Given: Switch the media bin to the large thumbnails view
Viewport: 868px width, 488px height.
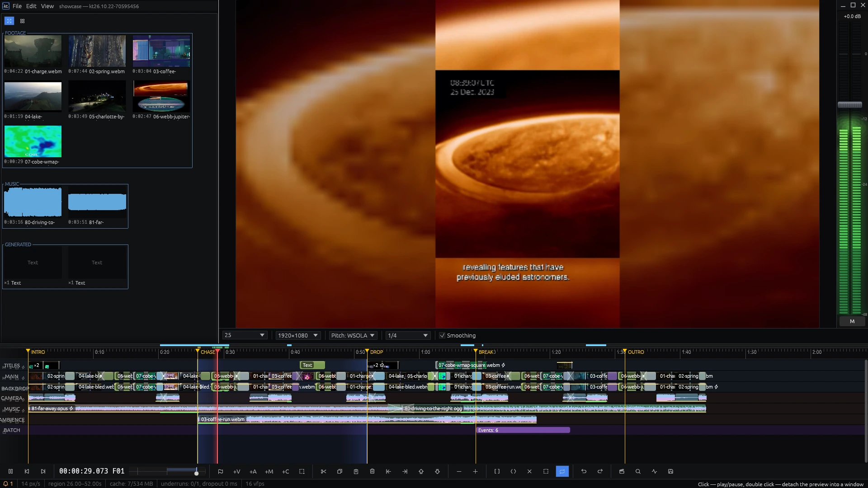Looking at the screenshot, I should coord(9,21).
